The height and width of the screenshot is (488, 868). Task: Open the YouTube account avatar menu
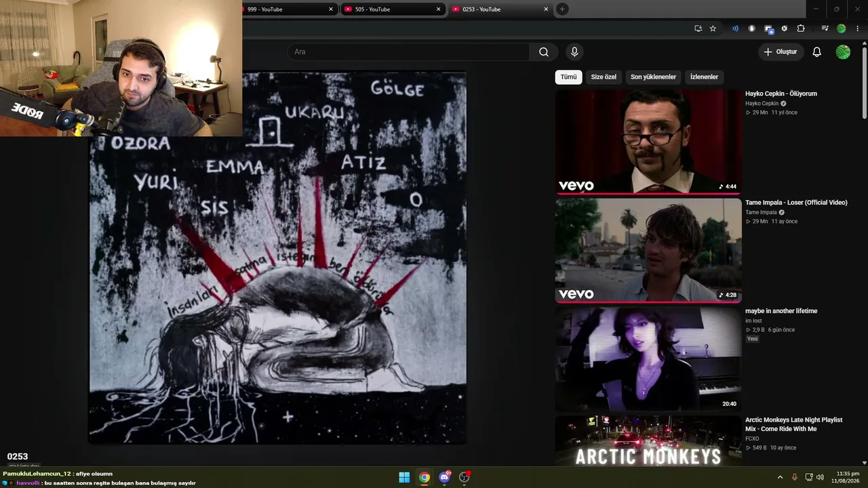[843, 52]
